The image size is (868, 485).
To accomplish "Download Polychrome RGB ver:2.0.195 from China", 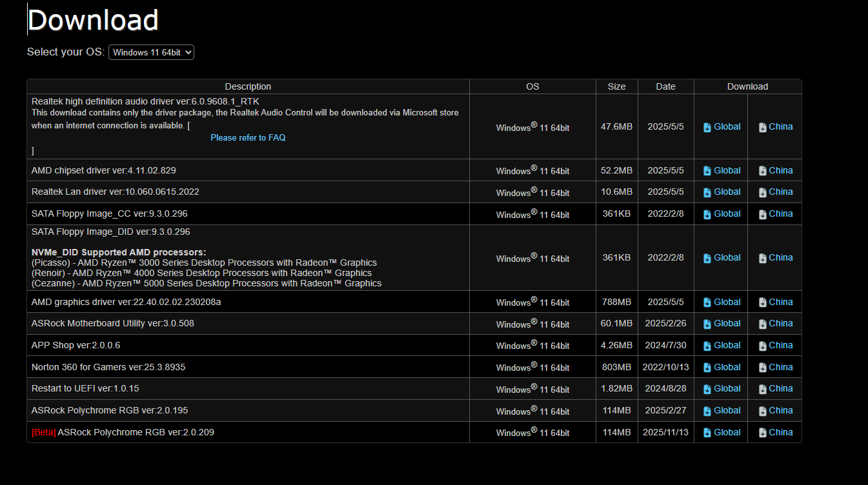I will click(x=775, y=411).
